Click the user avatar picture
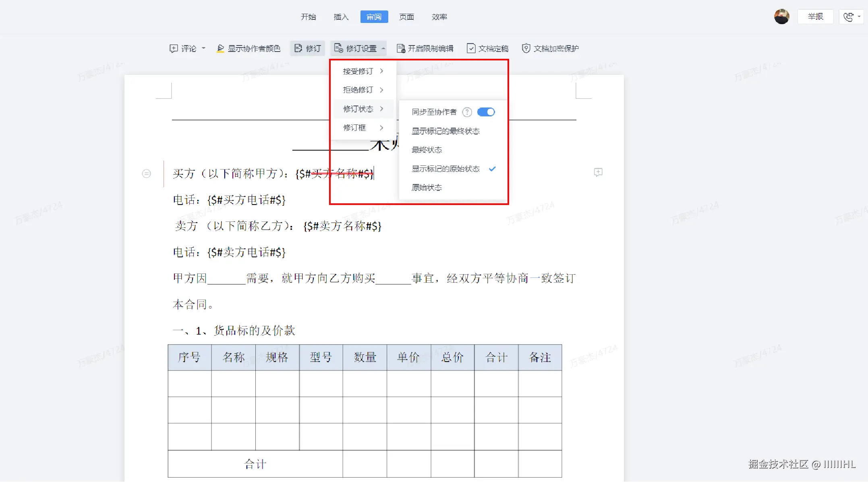This screenshot has height=482, width=868. [x=781, y=17]
